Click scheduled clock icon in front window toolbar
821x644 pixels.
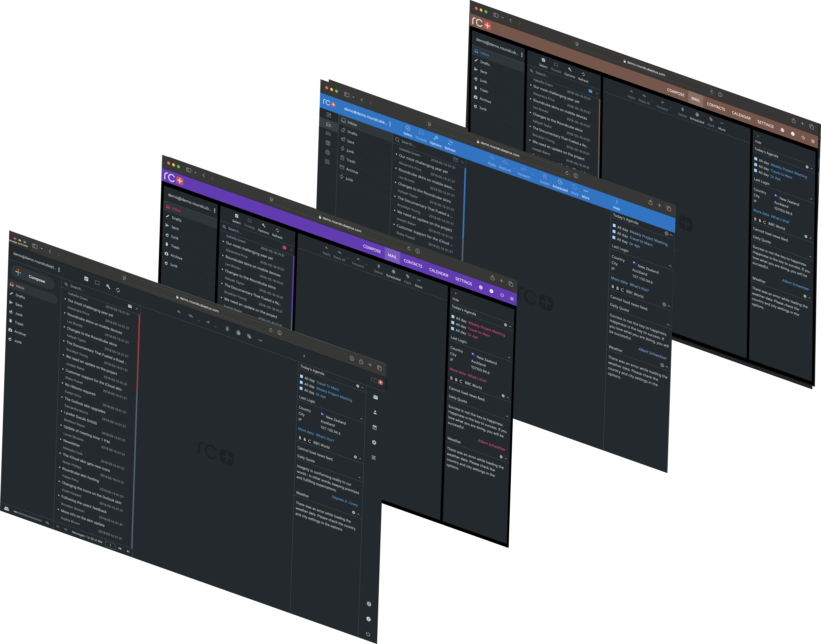tap(238, 333)
